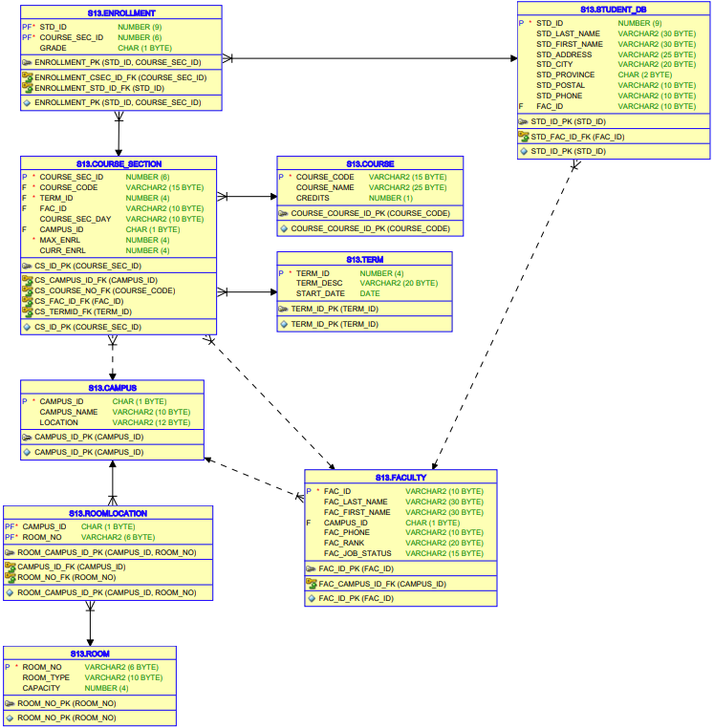Click the key icon beside CAMPUS_ID_PK constraint
Viewport: 714px width, 728px height.
click(27, 438)
